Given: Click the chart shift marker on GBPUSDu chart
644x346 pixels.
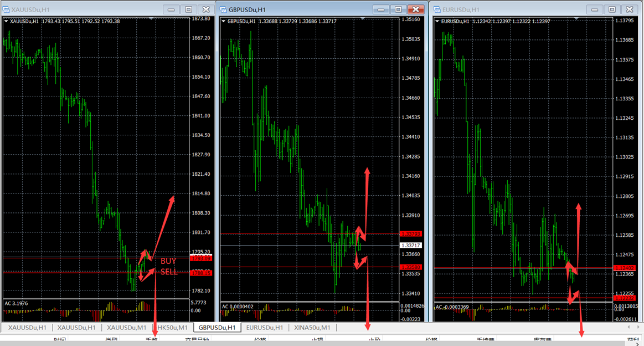Looking at the screenshot, I should point(362,19).
